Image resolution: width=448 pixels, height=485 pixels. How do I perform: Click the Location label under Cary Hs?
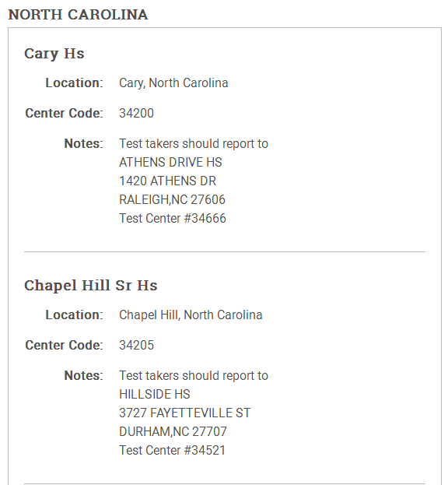pos(74,83)
